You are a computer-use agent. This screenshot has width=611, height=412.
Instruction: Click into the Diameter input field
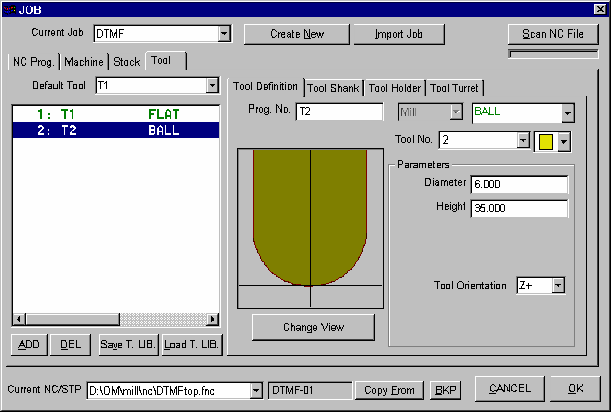(x=518, y=185)
